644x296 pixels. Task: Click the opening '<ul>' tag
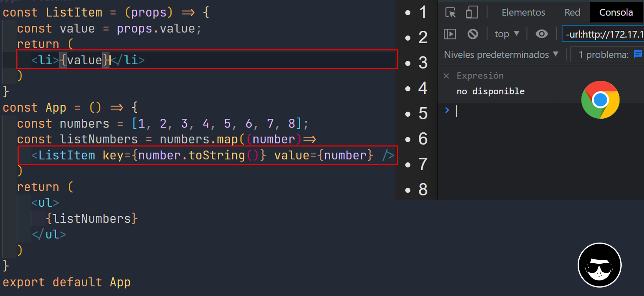pyautogui.click(x=45, y=203)
